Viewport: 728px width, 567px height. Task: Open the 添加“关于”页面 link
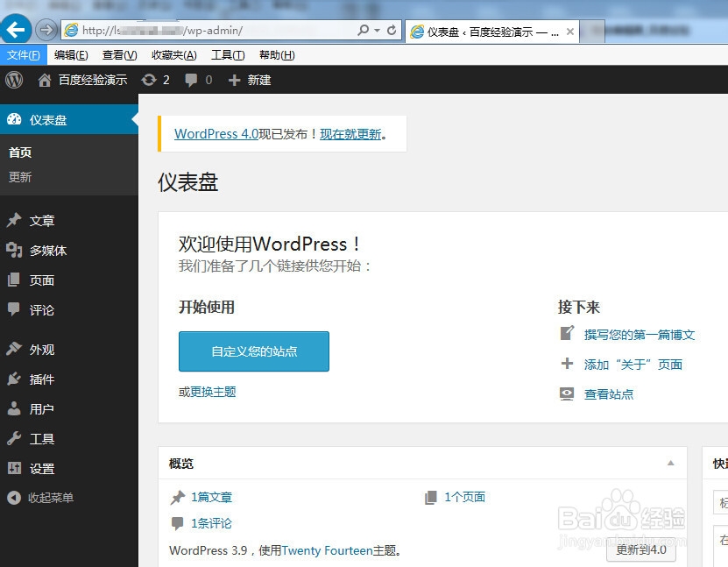coord(633,364)
